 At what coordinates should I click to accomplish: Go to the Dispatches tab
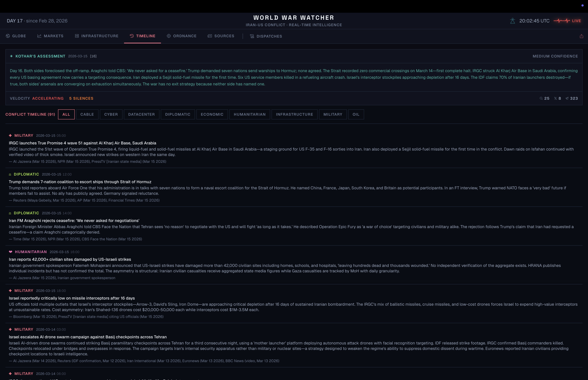click(x=266, y=36)
